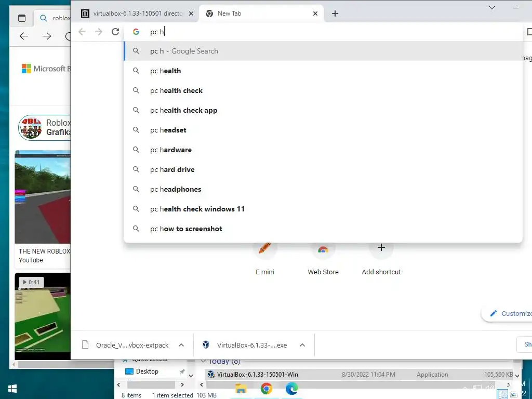The height and width of the screenshot is (399, 532).
Task: Click Explorer nav pane down scroll arrow
Action: click(x=191, y=376)
